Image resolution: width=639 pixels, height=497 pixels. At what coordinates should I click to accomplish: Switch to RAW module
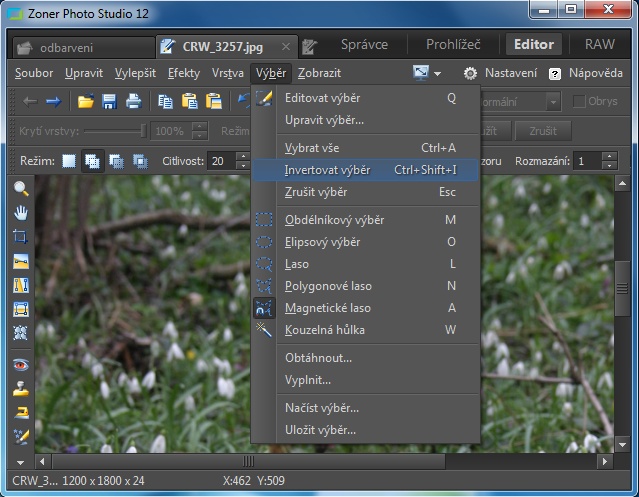click(599, 44)
